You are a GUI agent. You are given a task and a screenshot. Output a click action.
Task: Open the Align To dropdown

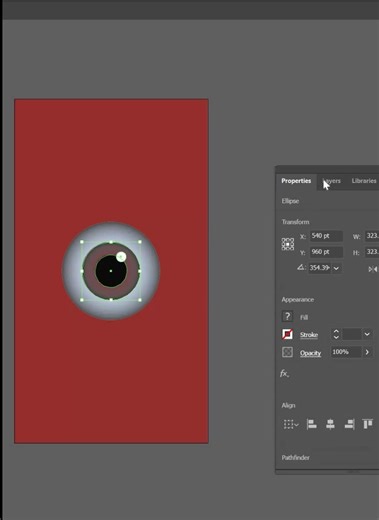point(291,424)
